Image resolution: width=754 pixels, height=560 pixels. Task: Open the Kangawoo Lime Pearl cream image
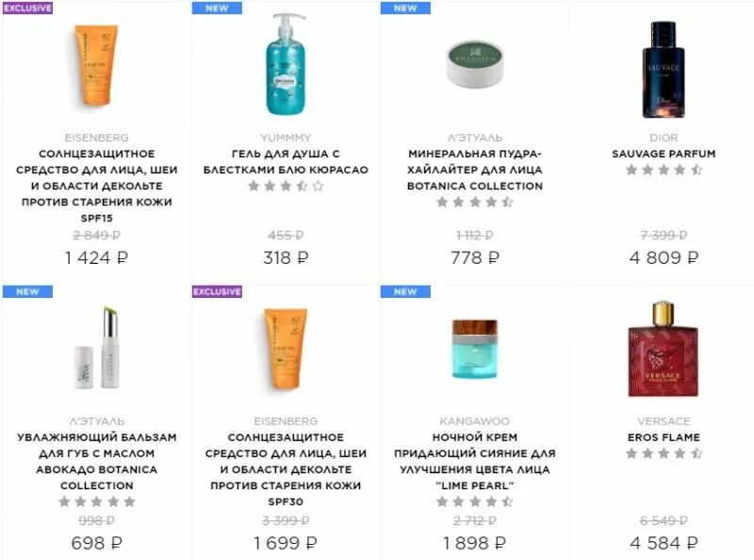(475, 349)
